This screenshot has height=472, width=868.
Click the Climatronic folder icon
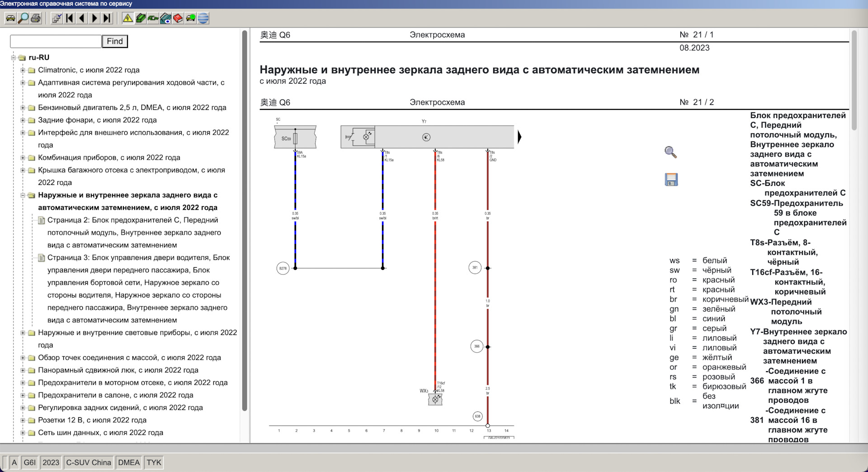point(32,70)
